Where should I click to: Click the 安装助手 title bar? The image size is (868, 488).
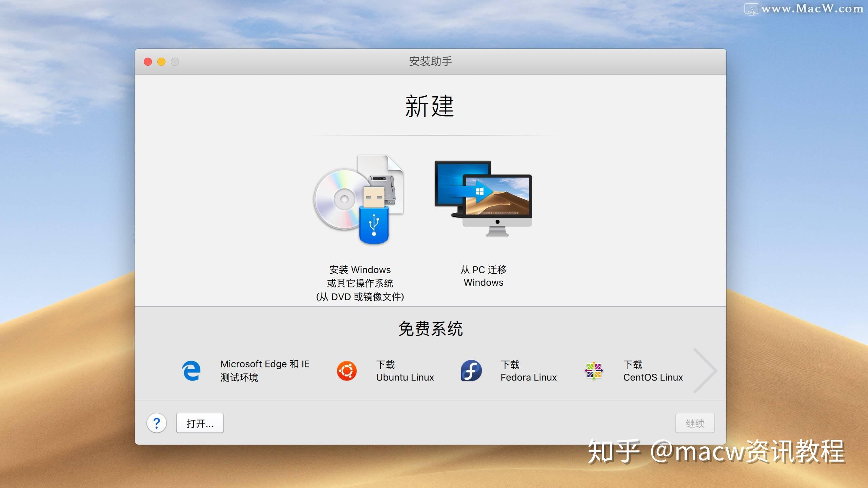point(431,61)
